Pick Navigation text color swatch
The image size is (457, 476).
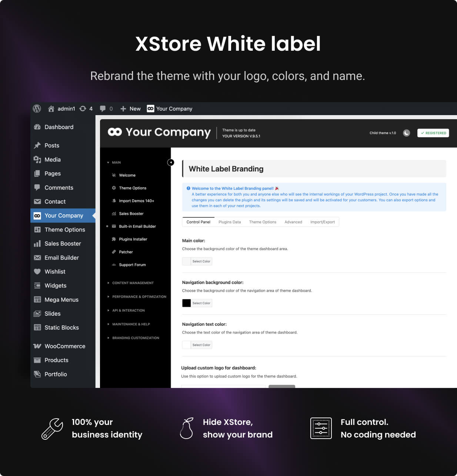187,345
